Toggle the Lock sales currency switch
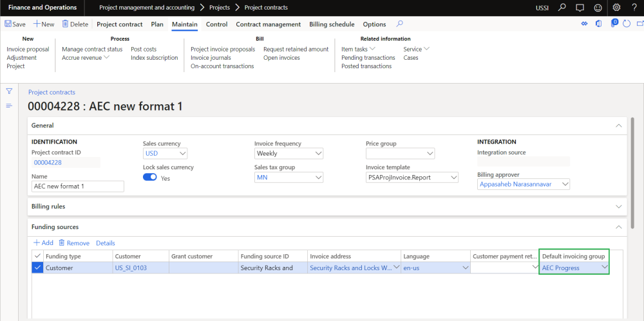The height and width of the screenshot is (321, 644). tap(150, 178)
